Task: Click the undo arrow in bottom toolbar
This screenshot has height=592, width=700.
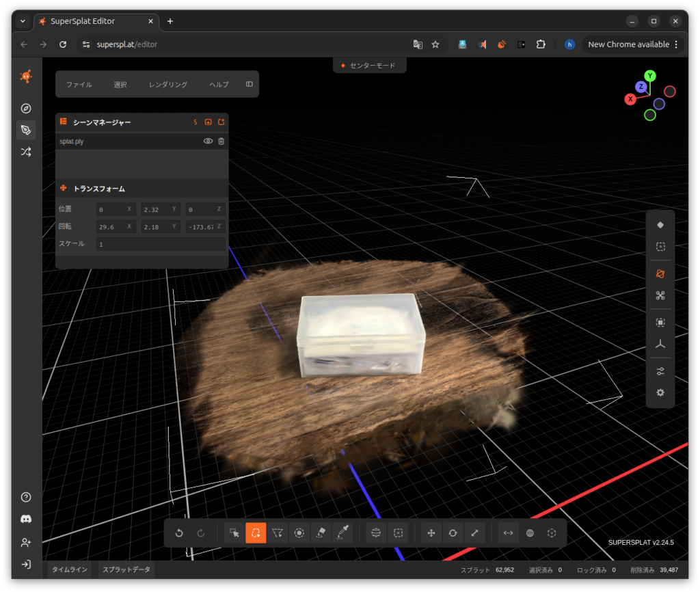Action: [179, 533]
